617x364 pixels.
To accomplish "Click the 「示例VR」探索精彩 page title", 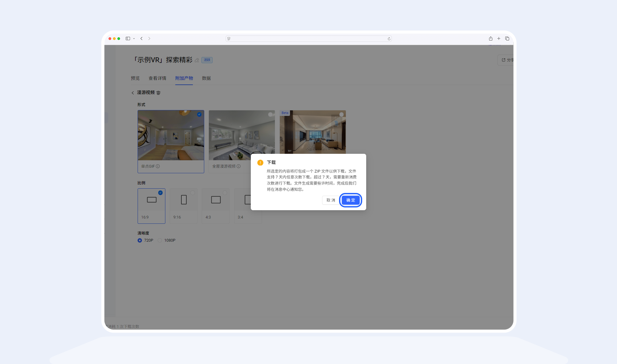I will click(x=163, y=60).
